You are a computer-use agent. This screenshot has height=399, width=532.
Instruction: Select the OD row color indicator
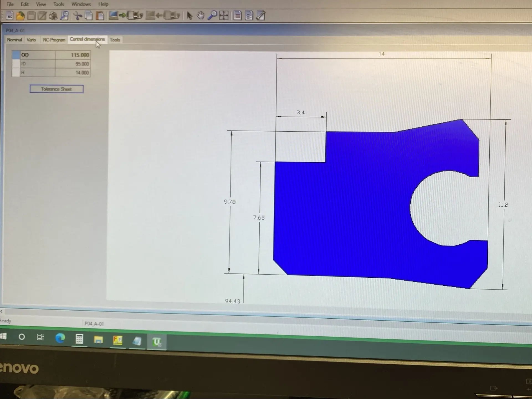point(16,55)
